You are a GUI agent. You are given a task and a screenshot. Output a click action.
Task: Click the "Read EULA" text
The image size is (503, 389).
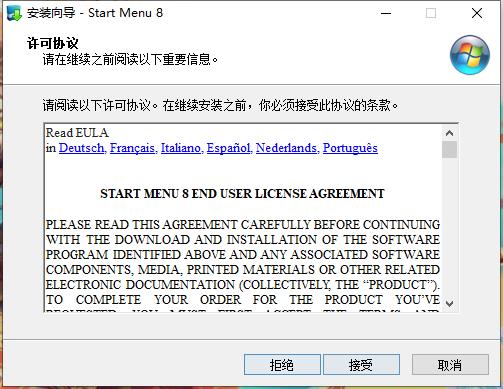(x=77, y=133)
